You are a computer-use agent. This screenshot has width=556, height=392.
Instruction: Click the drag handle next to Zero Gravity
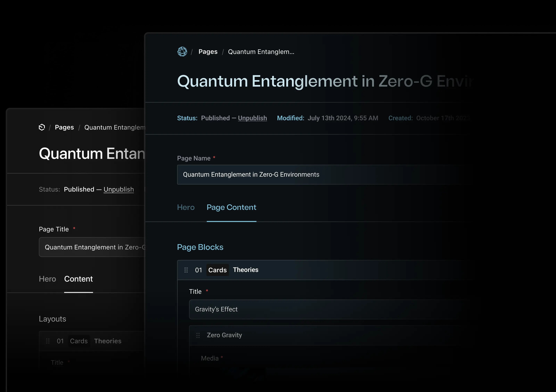coord(198,335)
